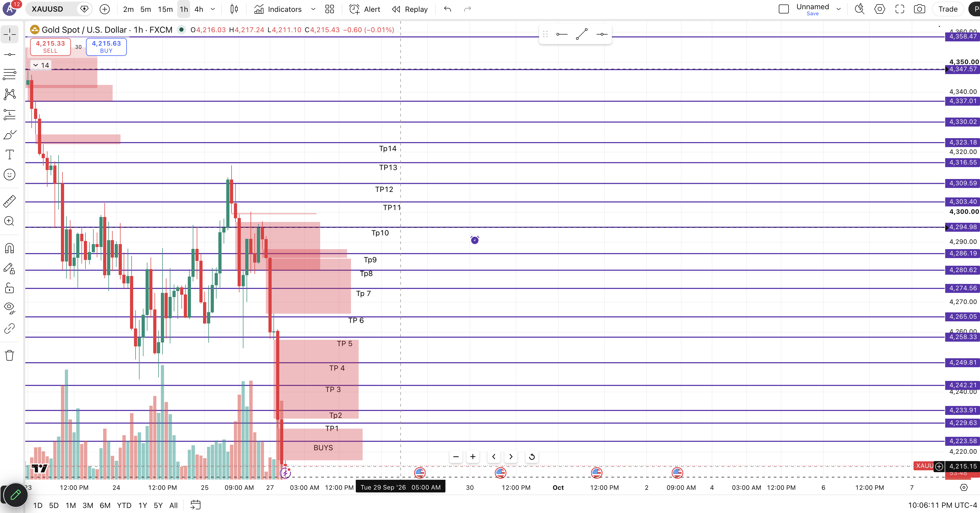Click the link drawings chain icon

pos(9,328)
